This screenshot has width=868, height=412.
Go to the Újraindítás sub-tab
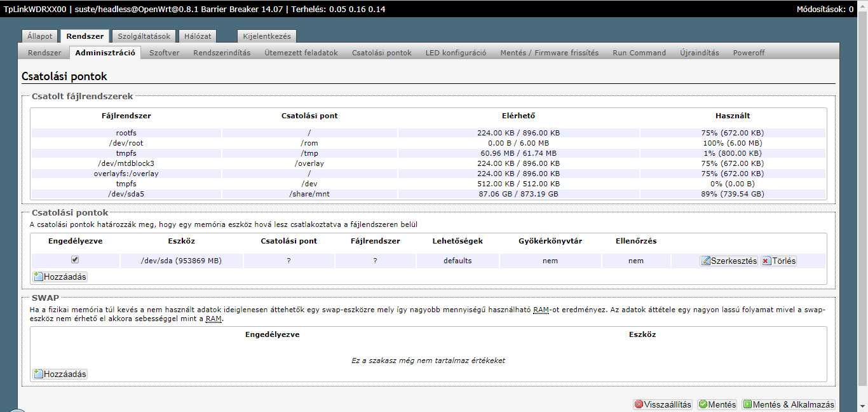click(700, 53)
